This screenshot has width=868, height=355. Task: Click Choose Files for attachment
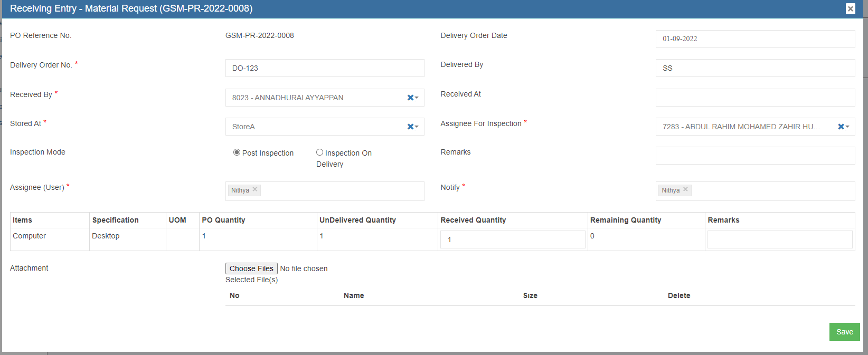(x=251, y=268)
